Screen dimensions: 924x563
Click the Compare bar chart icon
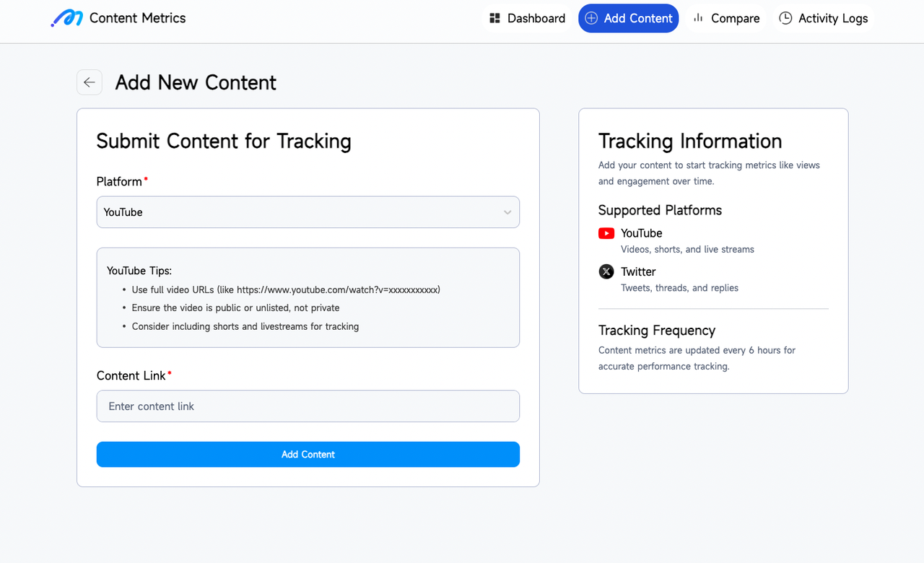click(698, 18)
